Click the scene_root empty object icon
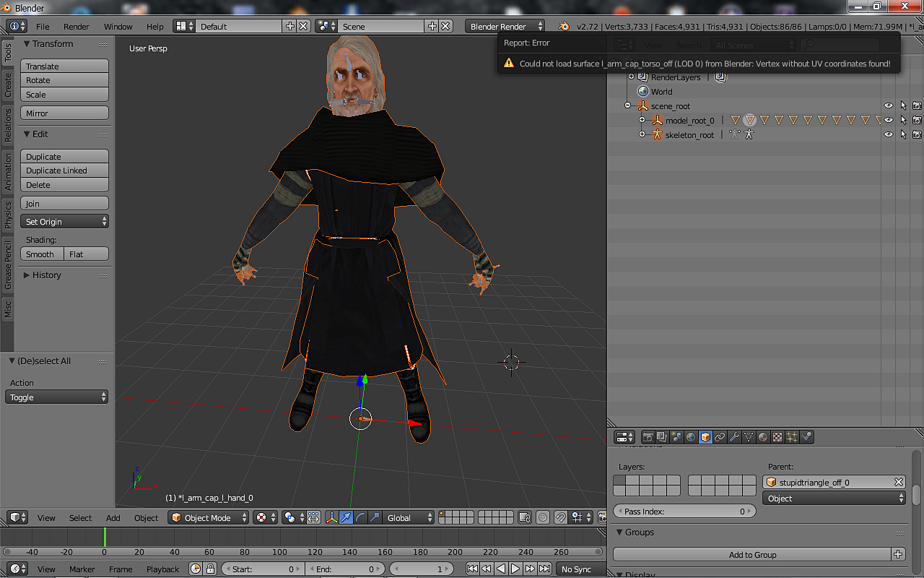The width and height of the screenshot is (924, 578). coord(643,106)
